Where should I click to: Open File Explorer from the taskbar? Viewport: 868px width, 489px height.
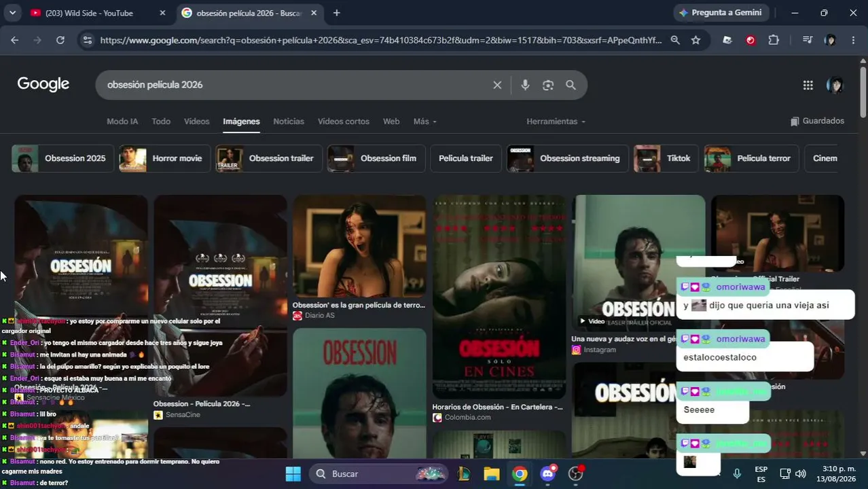[x=492, y=473]
